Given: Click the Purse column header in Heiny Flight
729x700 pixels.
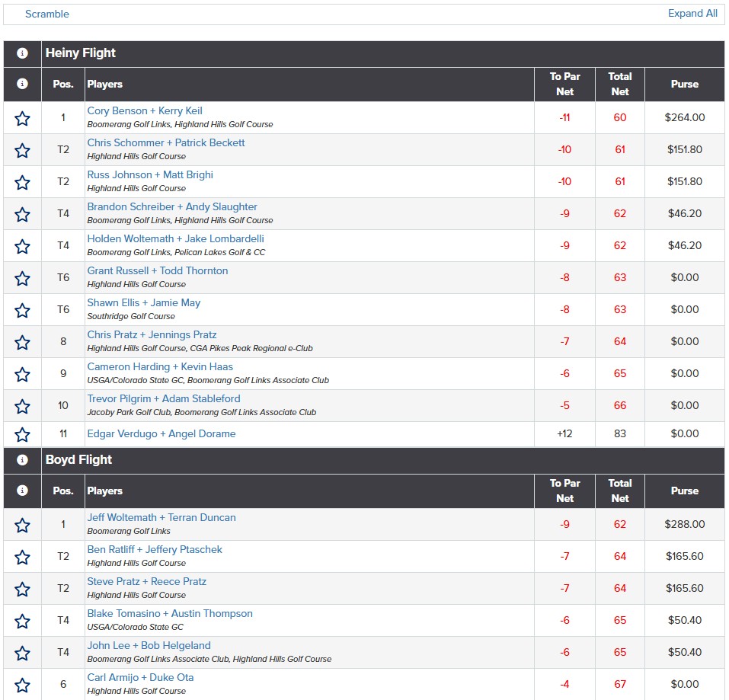Looking at the screenshot, I should [x=684, y=84].
